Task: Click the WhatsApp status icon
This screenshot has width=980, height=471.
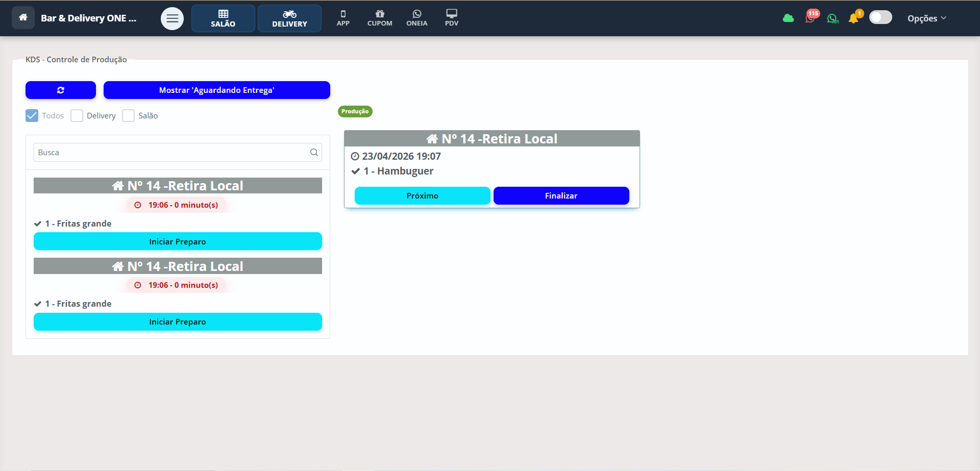Action: click(x=832, y=19)
